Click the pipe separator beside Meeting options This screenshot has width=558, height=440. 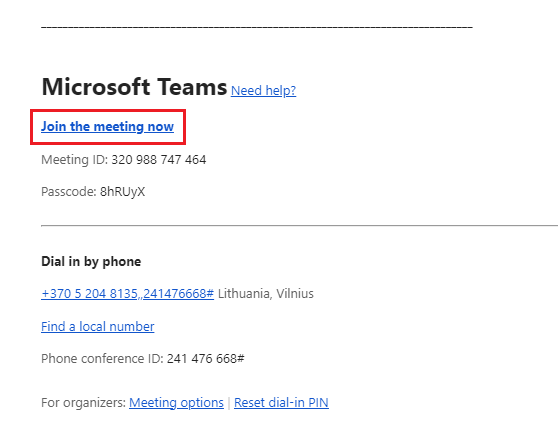(x=229, y=403)
